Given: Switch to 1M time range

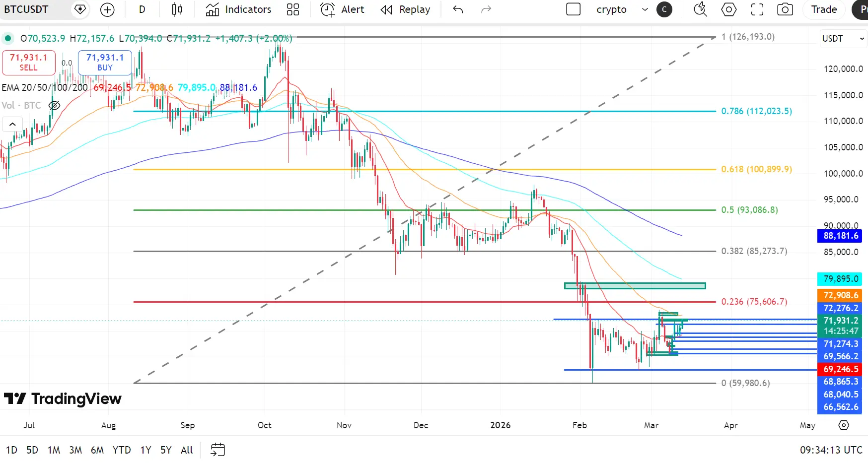Looking at the screenshot, I should click(x=54, y=450).
